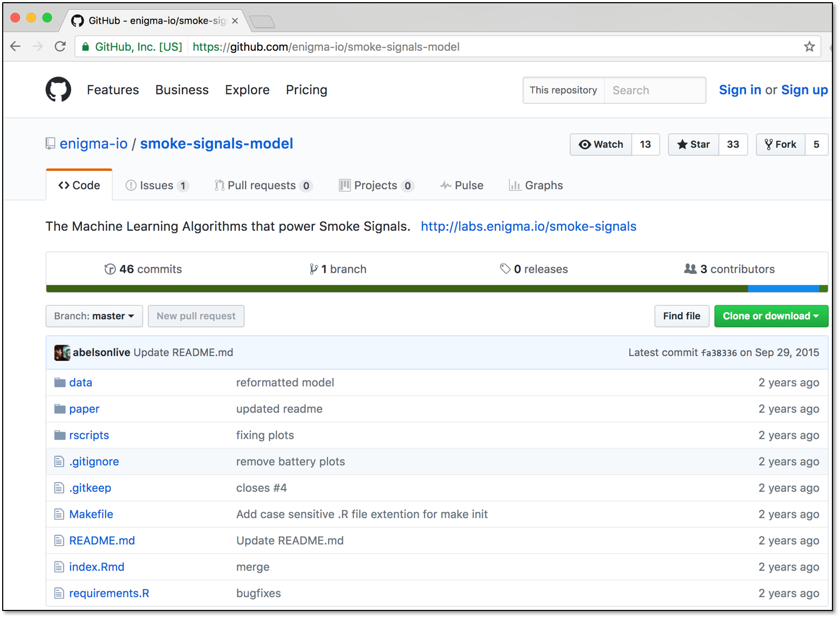Click the language breakdown color bar
Screen dimensions: 840x618
[437, 289]
